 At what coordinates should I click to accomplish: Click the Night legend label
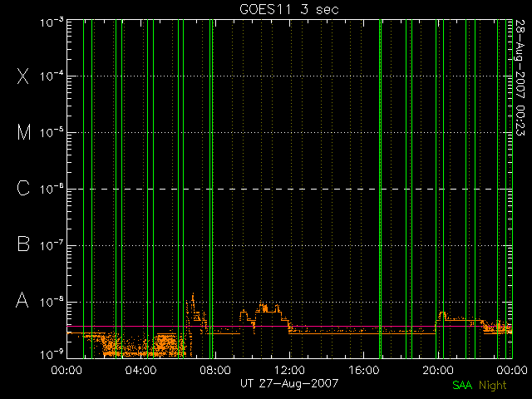(x=493, y=386)
